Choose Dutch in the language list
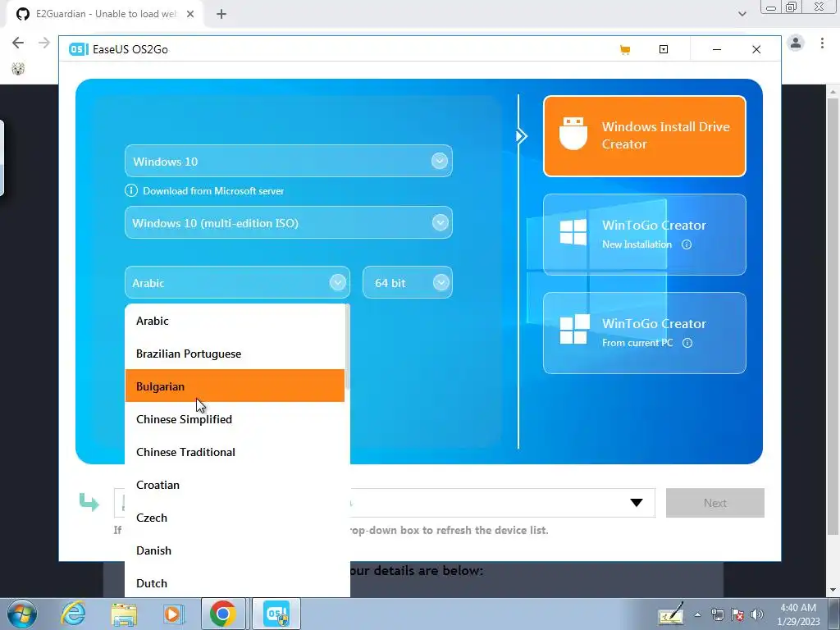Viewport: 840px width, 630px height. (x=235, y=583)
